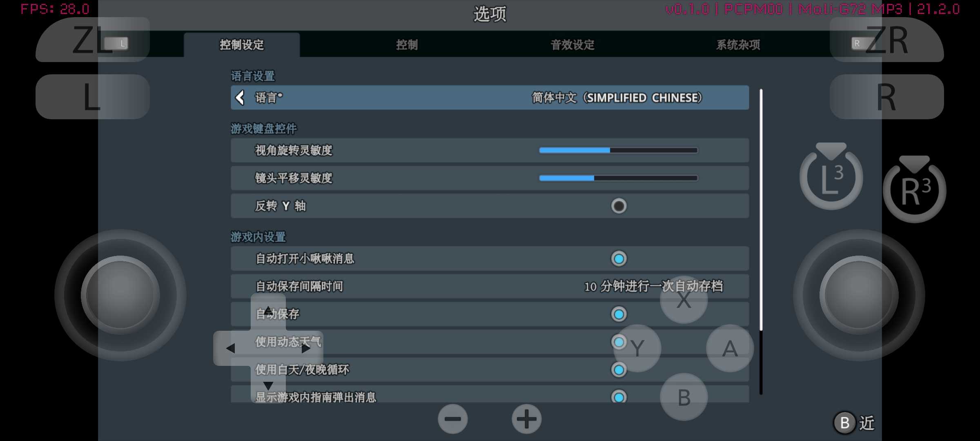
Task: Toggle 自动打开小啾啾消息 option
Action: [619, 258]
